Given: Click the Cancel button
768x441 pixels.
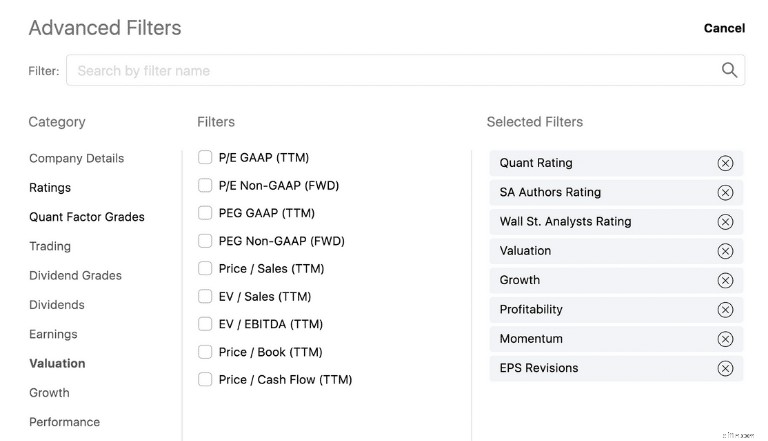Looking at the screenshot, I should click(724, 28).
